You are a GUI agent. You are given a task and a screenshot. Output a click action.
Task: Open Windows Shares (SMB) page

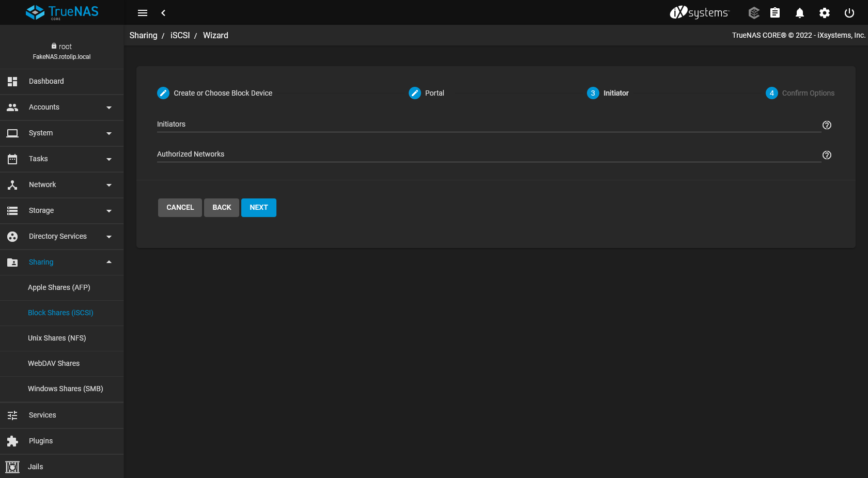coord(65,389)
